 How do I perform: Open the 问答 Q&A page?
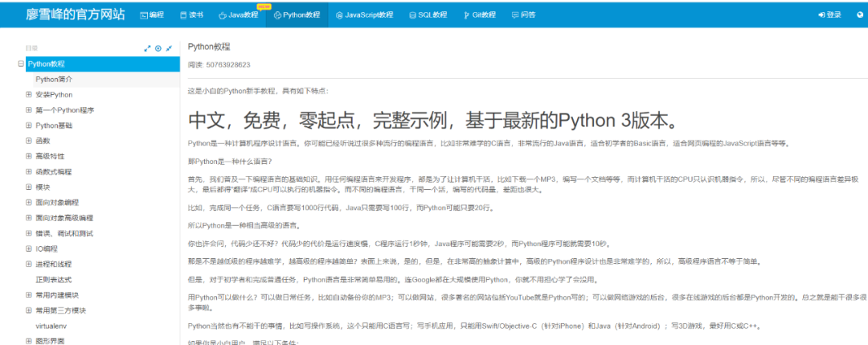[x=524, y=15]
